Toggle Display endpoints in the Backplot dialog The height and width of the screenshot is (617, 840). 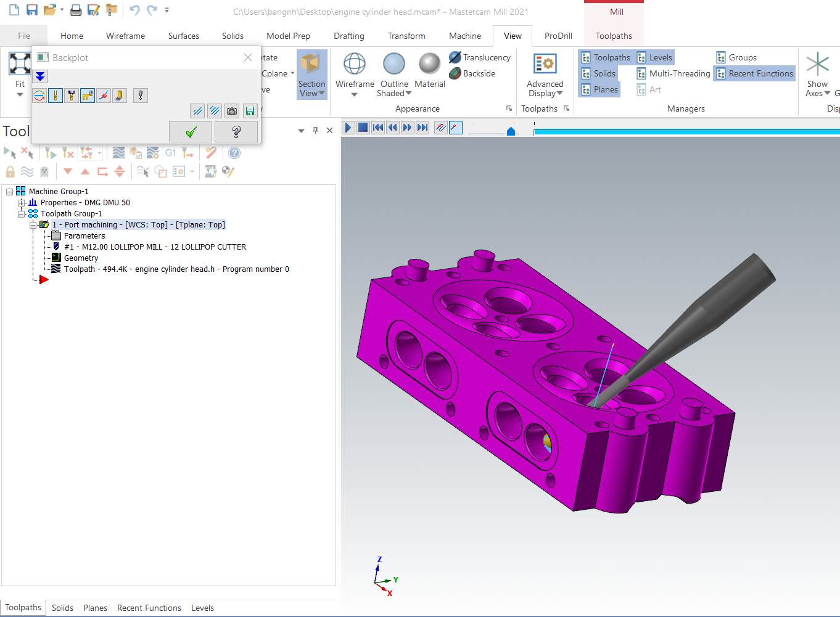(x=104, y=96)
